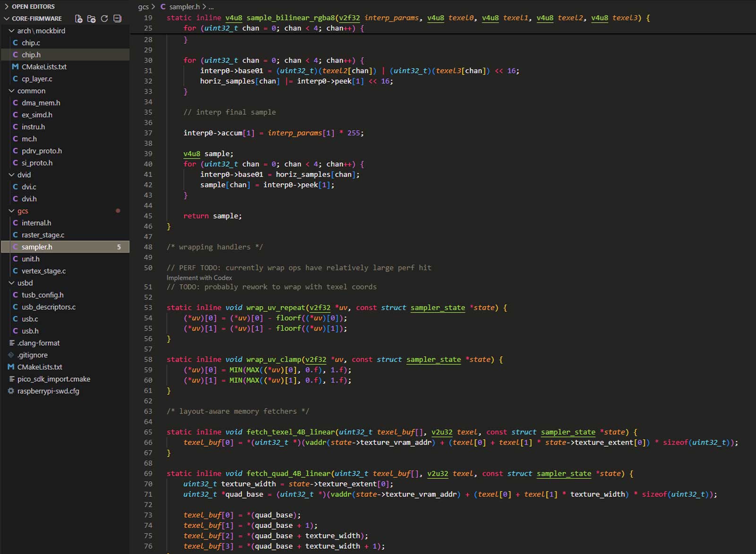This screenshot has height=554, width=756.
Task: Select the gcs breadcrumb segment
Action: 143,7
